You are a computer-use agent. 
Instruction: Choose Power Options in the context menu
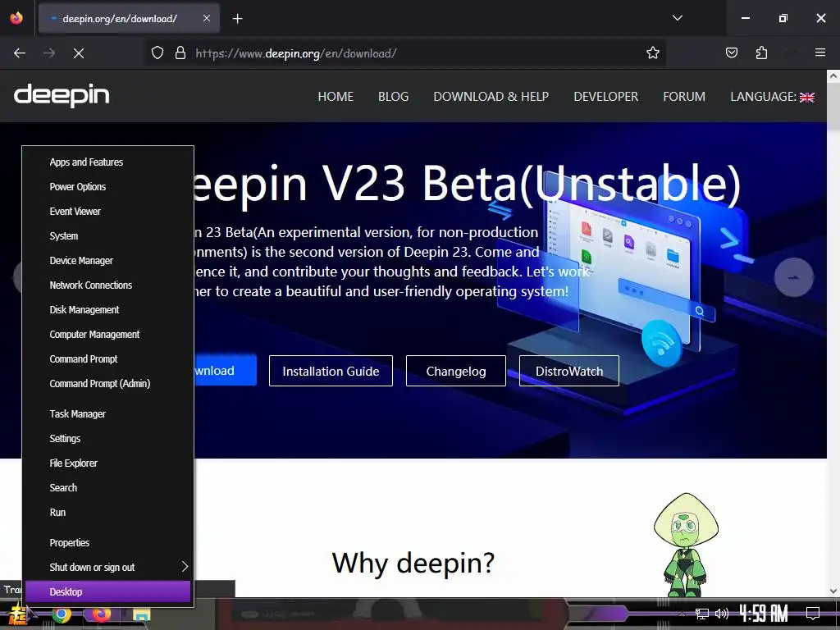click(x=107, y=186)
